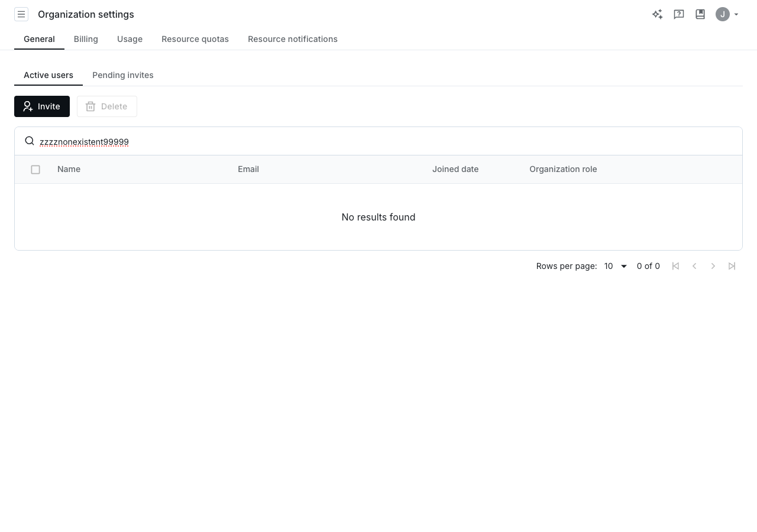This screenshot has width=757, height=532.
Task: Click the search magnifier icon
Action: click(30, 141)
